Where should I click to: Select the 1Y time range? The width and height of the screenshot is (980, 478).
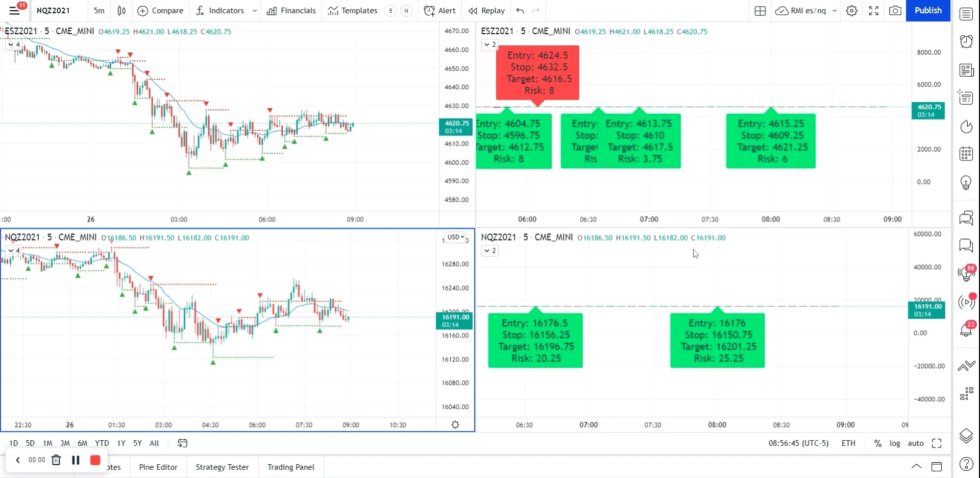point(121,443)
